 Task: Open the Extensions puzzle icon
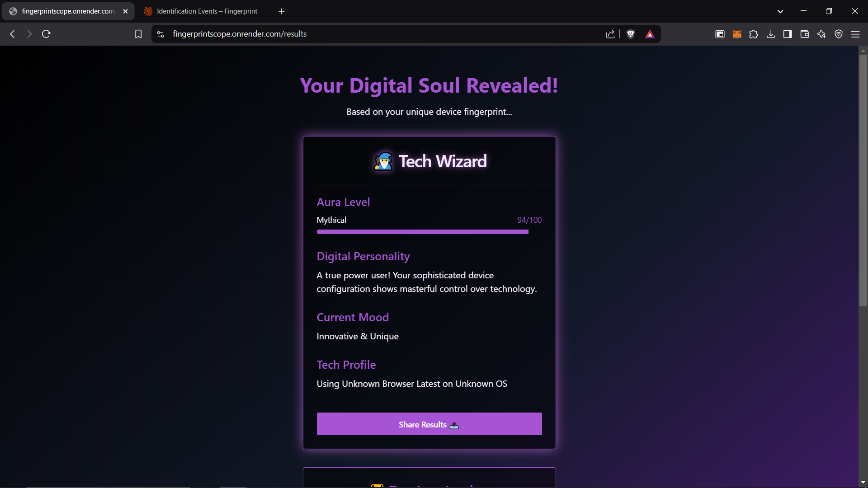[x=754, y=34]
